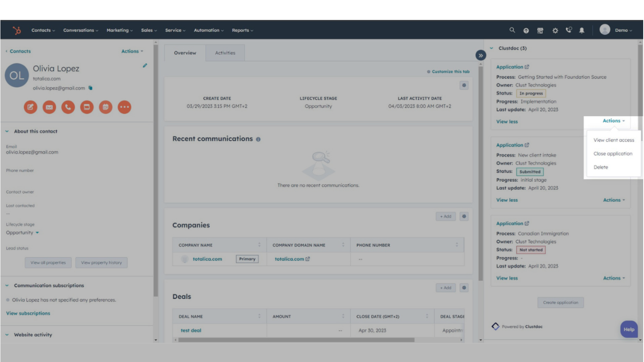Click the pencil edit icon beside Olivia Lopez
644x362 pixels.
point(145,65)
